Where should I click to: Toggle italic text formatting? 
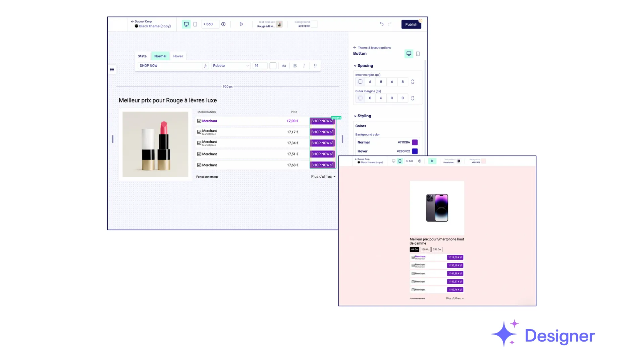304,66
